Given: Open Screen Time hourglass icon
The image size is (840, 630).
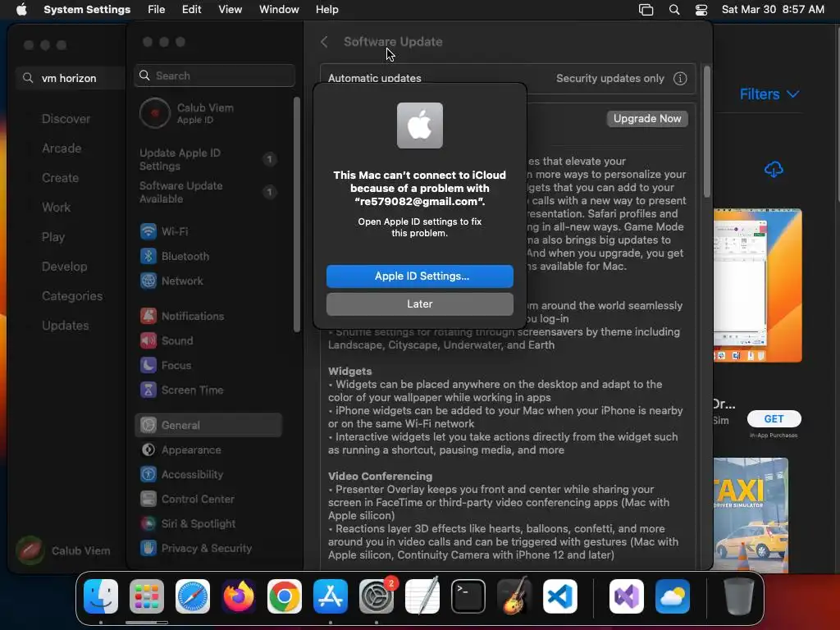Looking at the screenshot, I should pyautogui.click(x=148, y=390).
